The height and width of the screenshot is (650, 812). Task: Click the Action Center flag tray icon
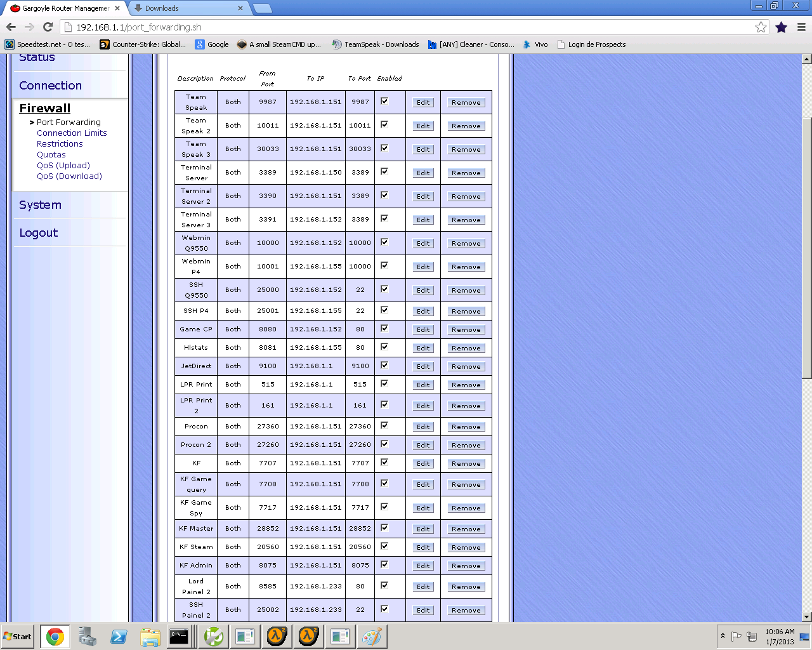click(x=737, y=637)
